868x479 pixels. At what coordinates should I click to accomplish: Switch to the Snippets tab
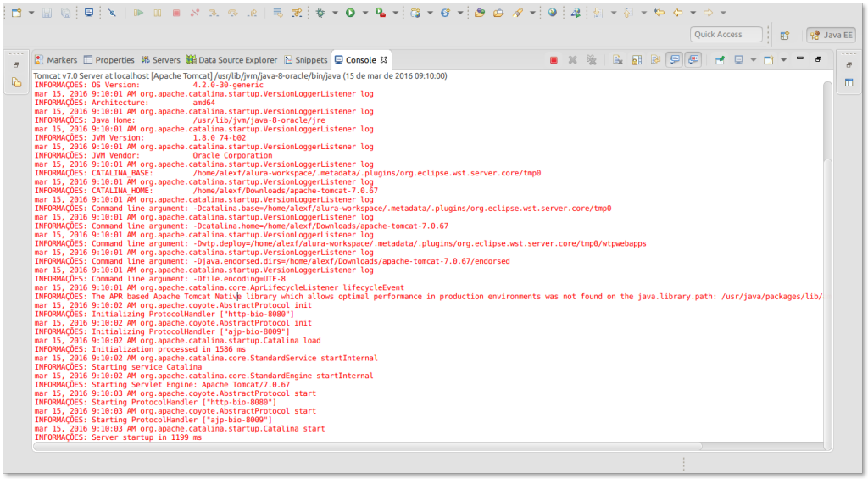(x=305, y=60)
